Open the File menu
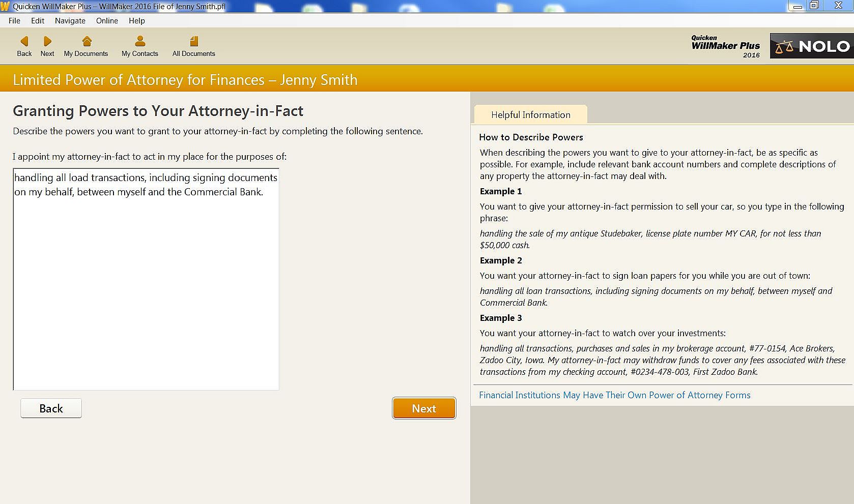This screenshot has width=854, height=504. [x=14, y=21]
